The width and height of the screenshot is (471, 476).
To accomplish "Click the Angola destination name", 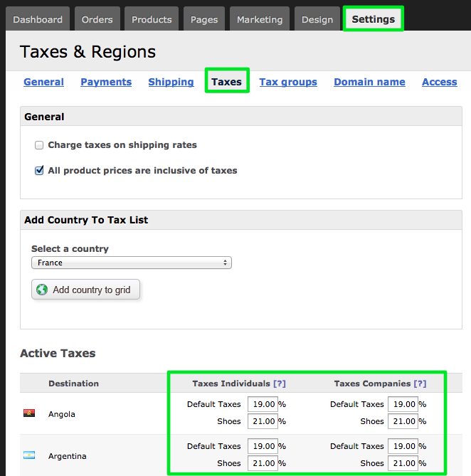I will tap(62, 414).
